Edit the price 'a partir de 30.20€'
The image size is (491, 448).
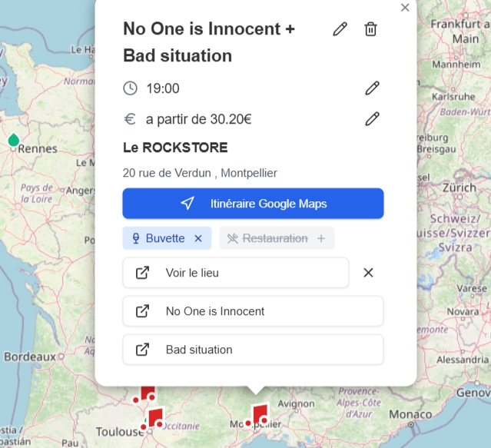373,119
